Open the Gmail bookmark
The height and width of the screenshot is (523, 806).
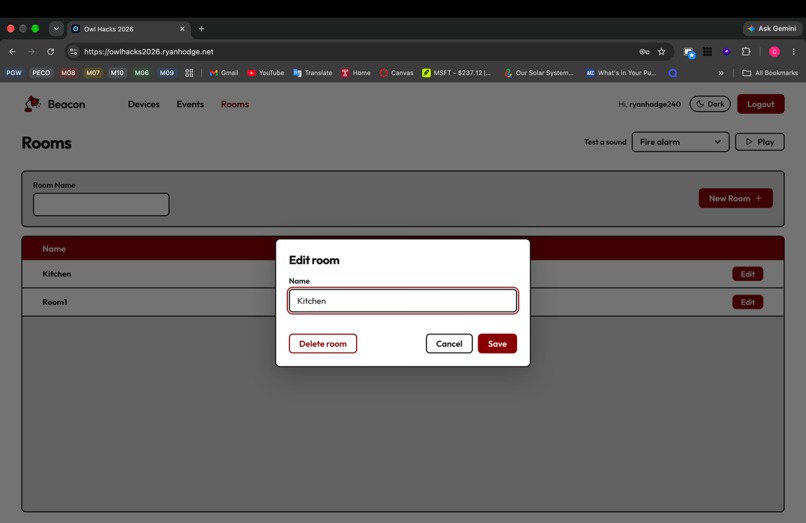point(224,73)
